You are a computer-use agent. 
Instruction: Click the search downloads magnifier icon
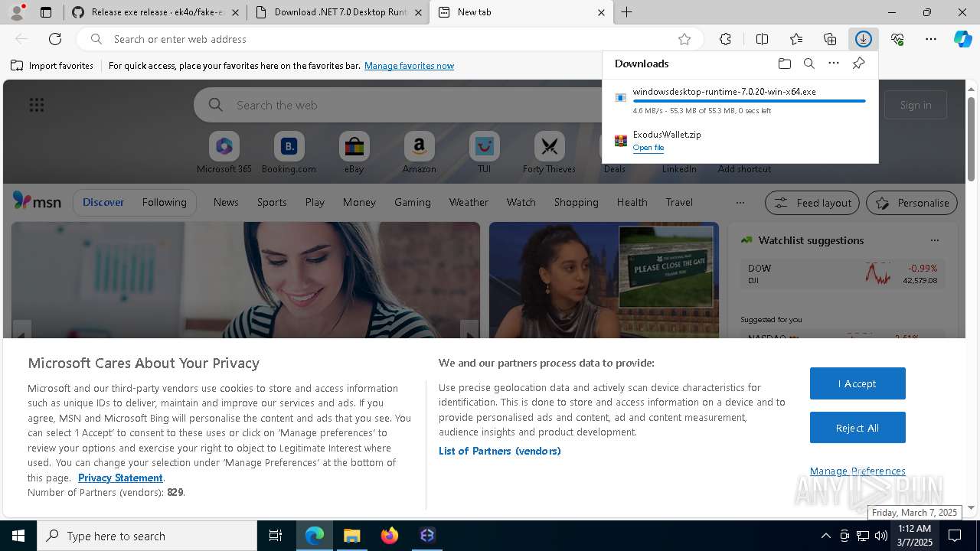[808, 64]
